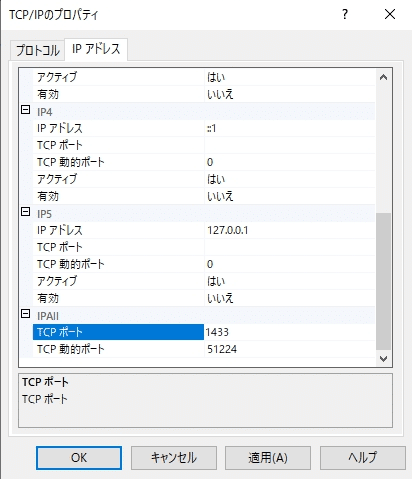Close the TCP/IP properties dialog
The image size is (412, 479).
[x=390, y=14]
